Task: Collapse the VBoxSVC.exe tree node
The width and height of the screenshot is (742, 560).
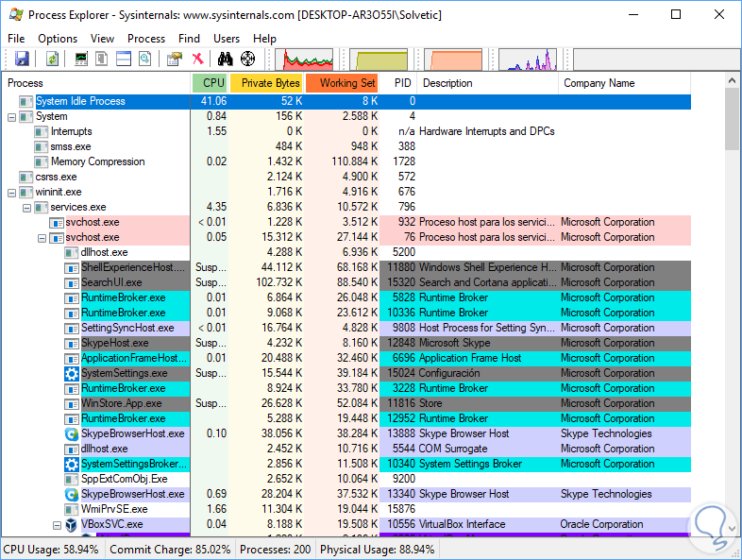Action: pyautogui.click(x=57, y=525)
